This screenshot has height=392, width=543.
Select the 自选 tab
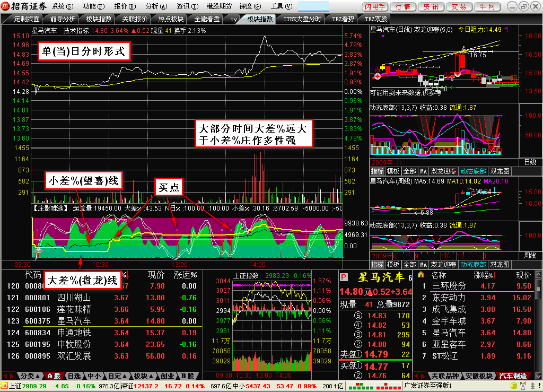[74, 376]
